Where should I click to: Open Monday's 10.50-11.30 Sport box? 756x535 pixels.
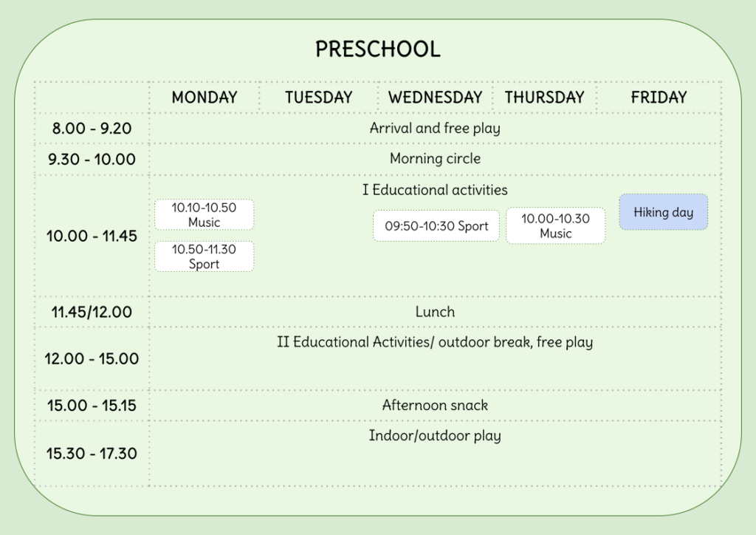click(204, 256)
